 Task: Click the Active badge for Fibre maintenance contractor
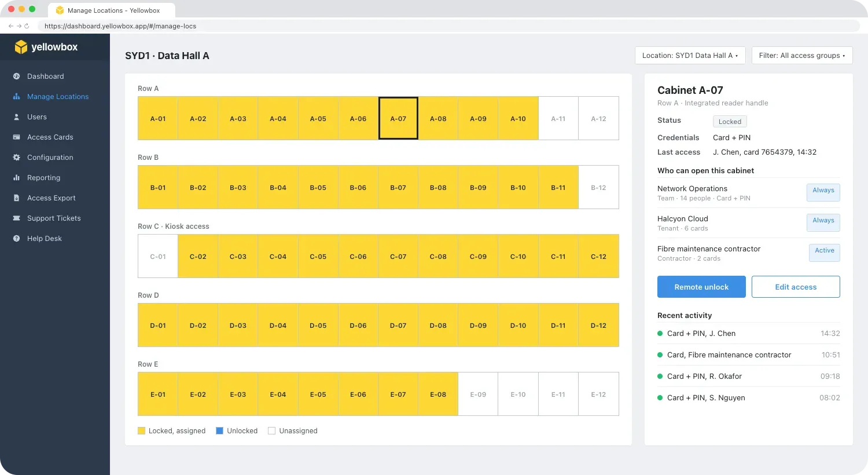click(824, 252)
